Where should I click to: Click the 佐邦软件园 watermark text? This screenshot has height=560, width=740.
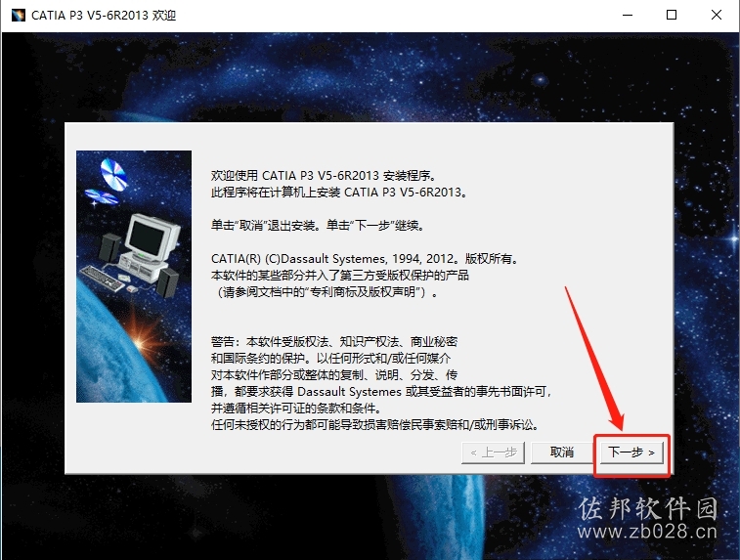coord(648,508)
